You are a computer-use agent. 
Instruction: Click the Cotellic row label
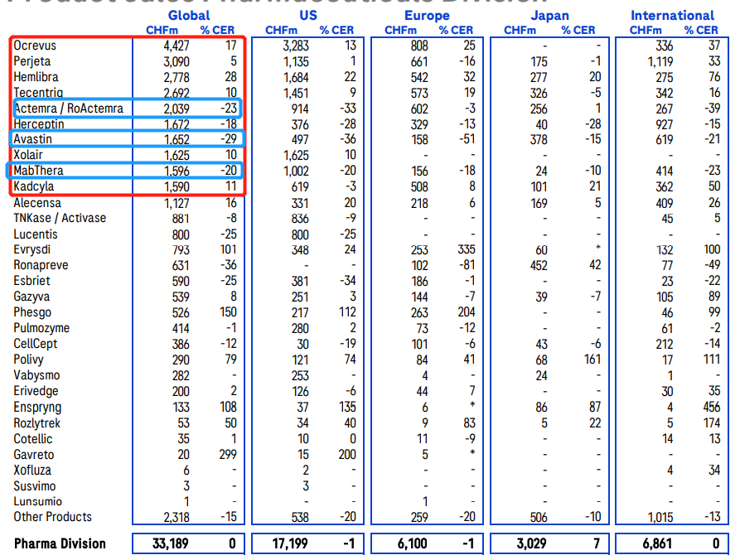32,439
